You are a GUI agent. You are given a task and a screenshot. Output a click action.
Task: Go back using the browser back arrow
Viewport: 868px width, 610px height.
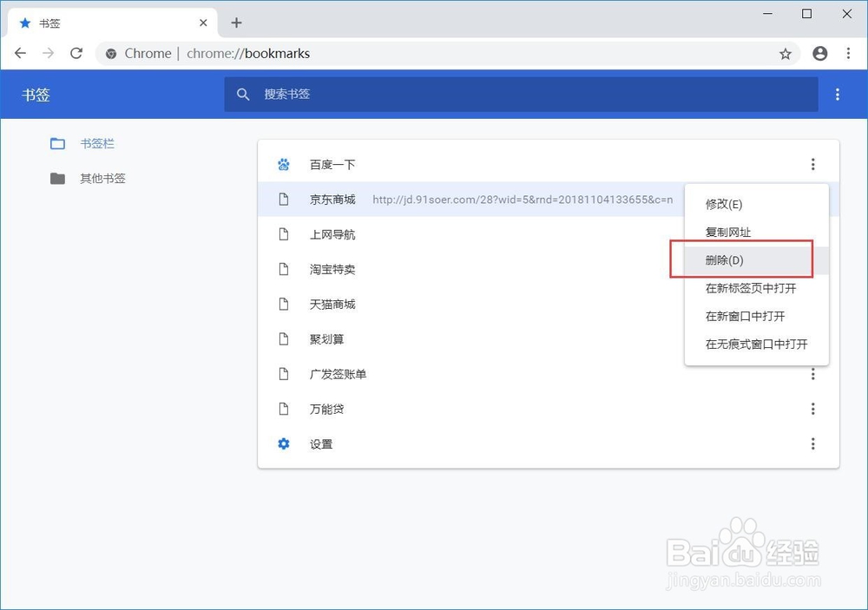pos(21,53)
